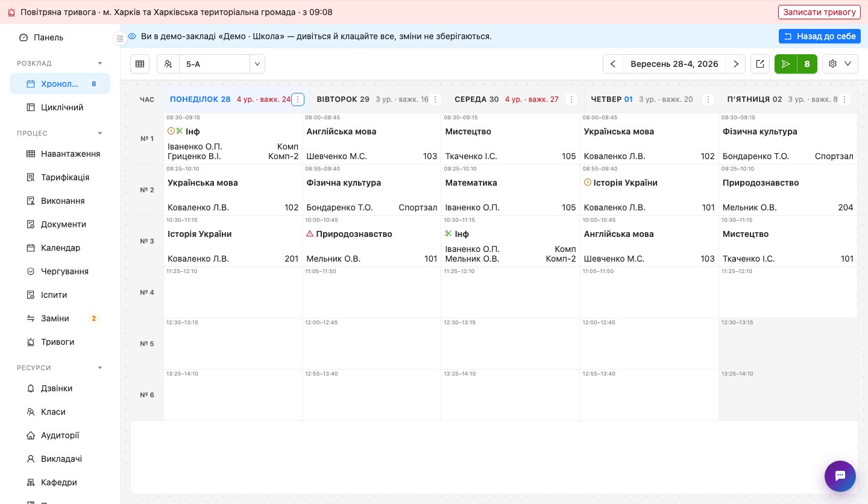Open the Кафедри page
Viewport: 868px width, 504px height.
tap(60, 482)
